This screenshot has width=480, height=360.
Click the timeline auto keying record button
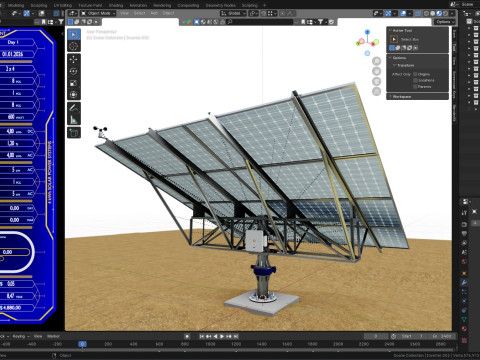tap(187, 336)
